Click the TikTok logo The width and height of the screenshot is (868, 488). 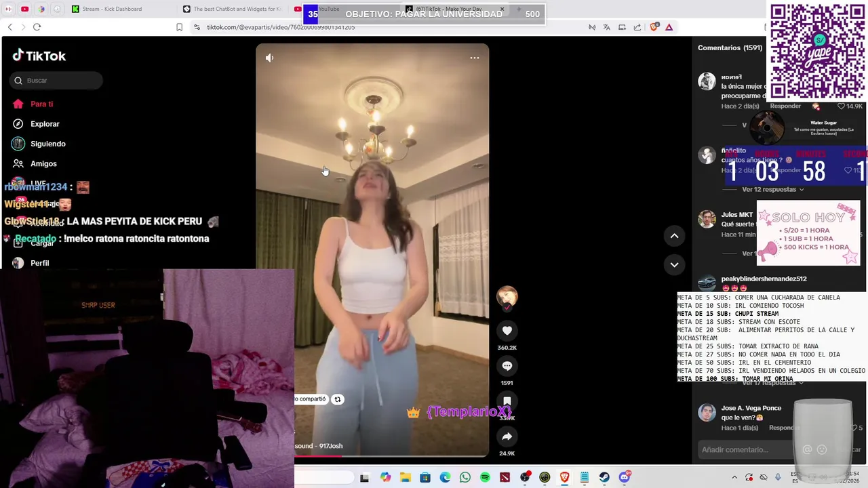click(39, 56)
